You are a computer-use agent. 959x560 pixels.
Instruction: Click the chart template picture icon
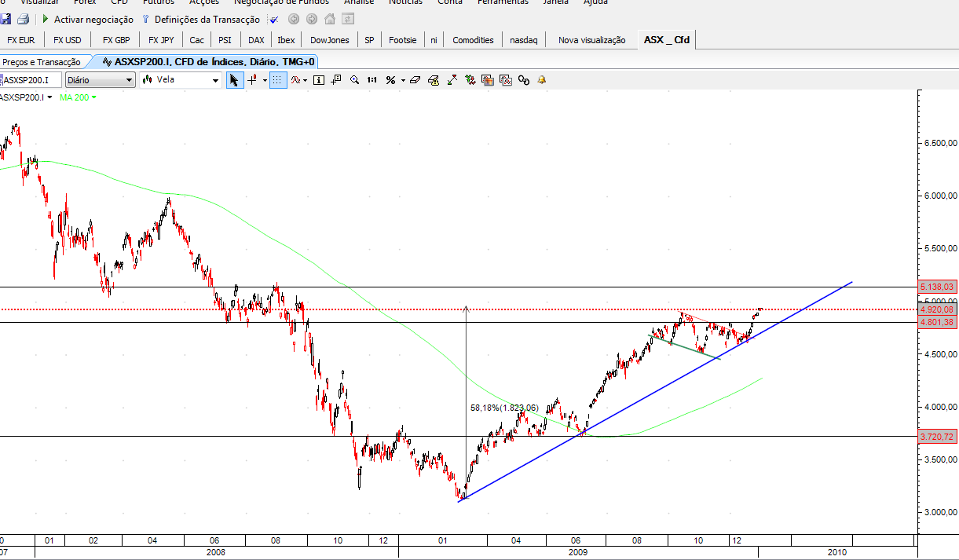tap(488, 79)
